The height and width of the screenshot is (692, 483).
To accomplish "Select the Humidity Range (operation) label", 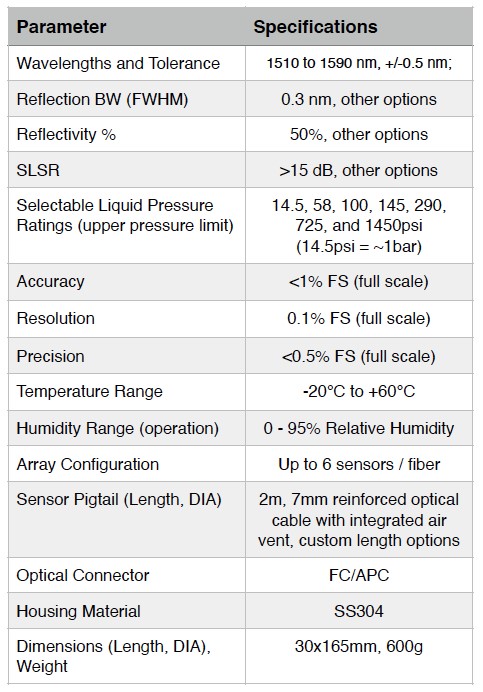I will tap(117, 429).
